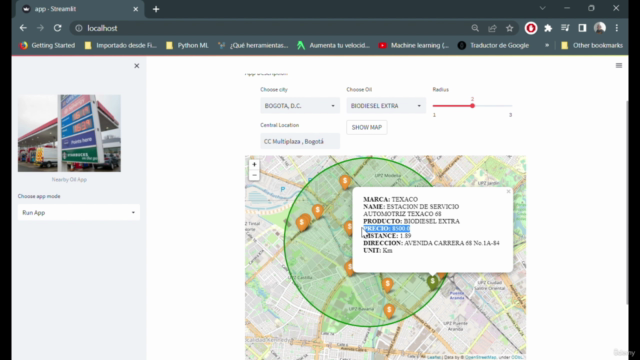Open the ¿Qué herramientas... bookmark
Viewport: 640px width, 360px height.
253,45
